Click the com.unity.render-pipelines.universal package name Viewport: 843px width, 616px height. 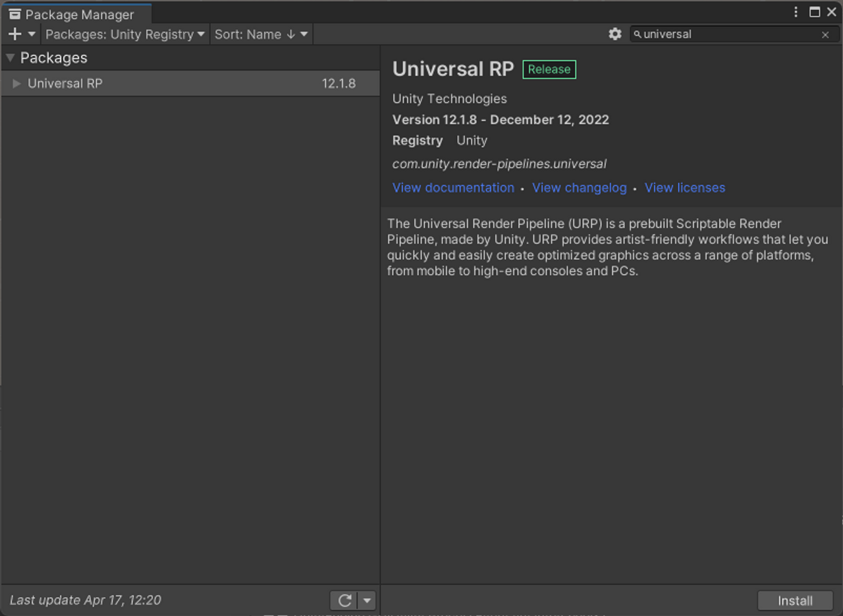(499, 164)
